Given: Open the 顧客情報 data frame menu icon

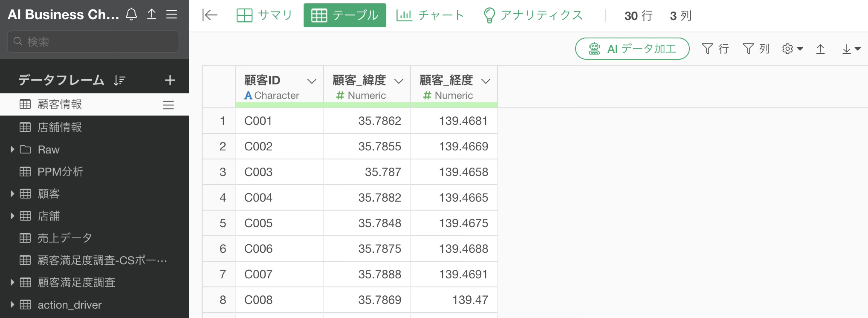Looking at the screenshot, I should tap(168, 105).
